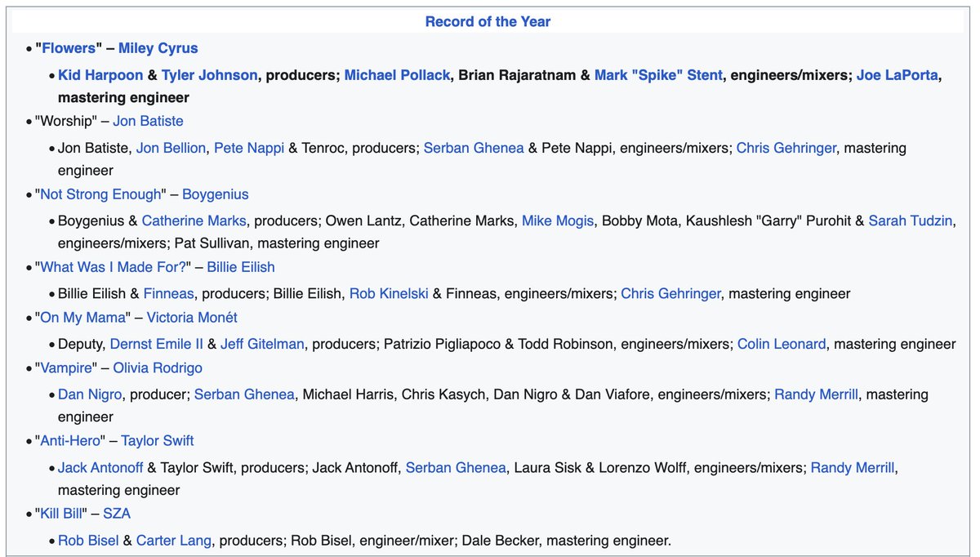Viewport: 980px width, 557px height.
Task: Follow the Joe LaPorta mastering engineer link
Action: 898,75
